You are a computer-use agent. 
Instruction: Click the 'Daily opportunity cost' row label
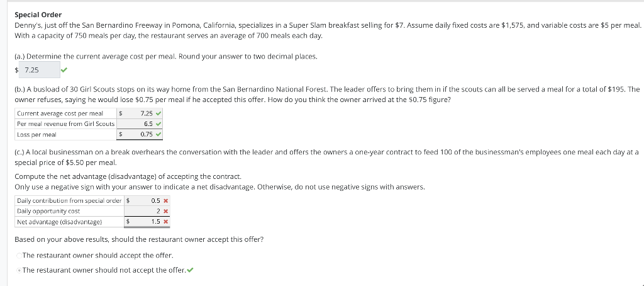tap(48, 211)
